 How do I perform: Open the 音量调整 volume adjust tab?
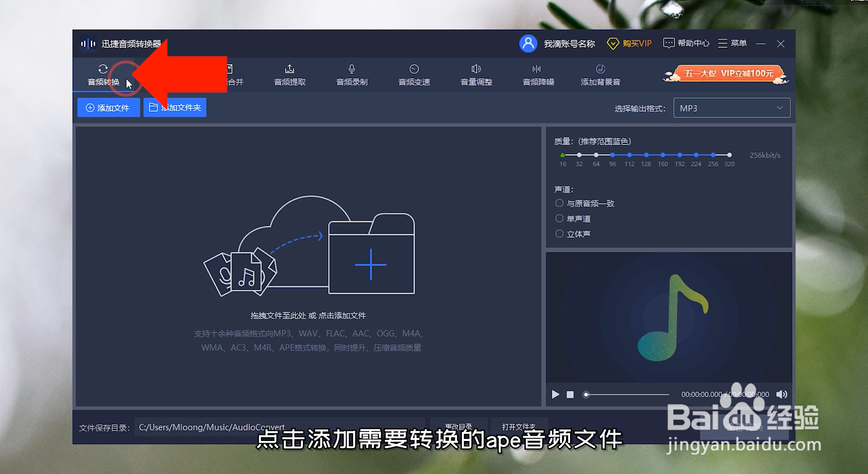point(476,75)
